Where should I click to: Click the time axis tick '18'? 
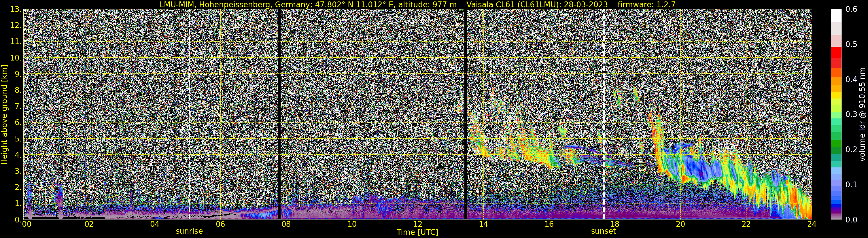coord(614,224)
